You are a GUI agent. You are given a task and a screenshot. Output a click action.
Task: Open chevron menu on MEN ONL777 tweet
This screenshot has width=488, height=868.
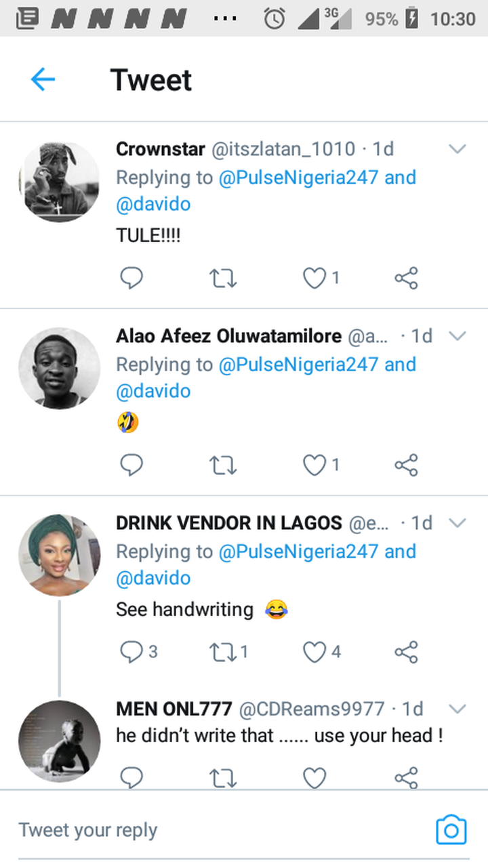coord(458,709)
